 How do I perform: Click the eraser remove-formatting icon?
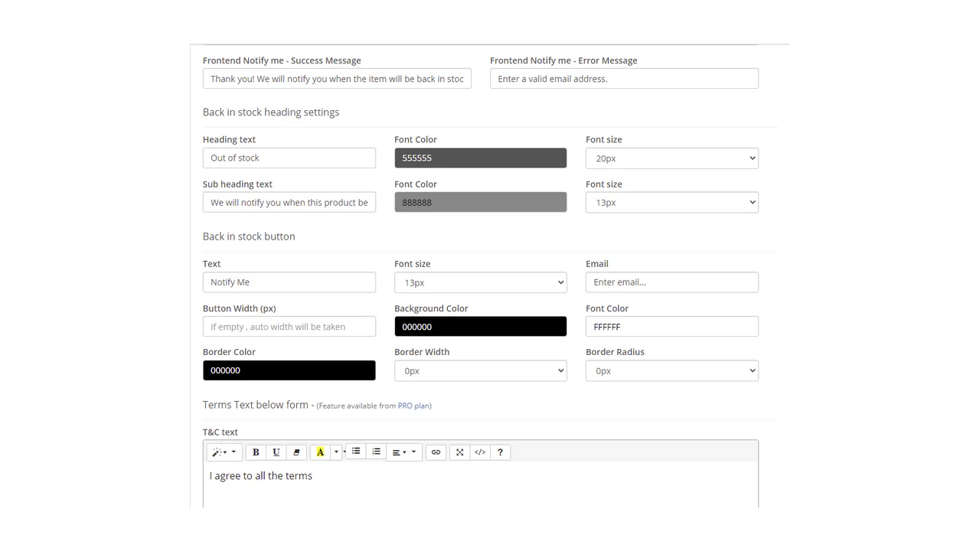point(296,452)
